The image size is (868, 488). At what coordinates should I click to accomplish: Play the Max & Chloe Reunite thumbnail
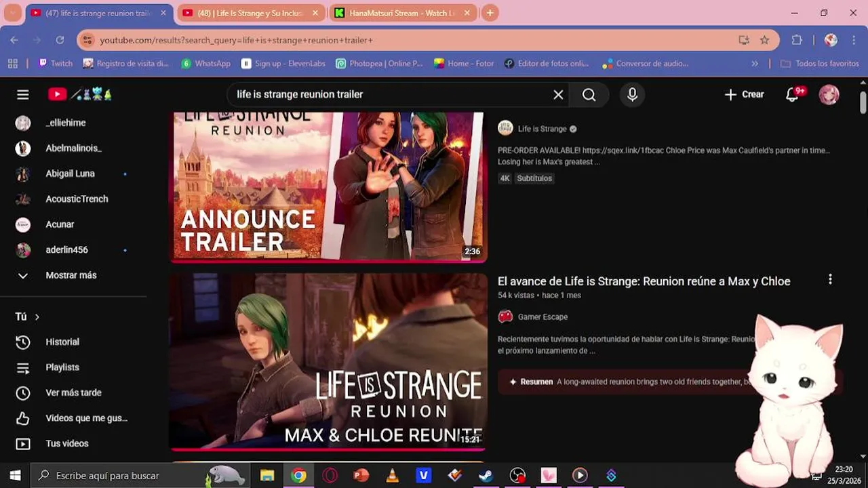[x=328, y=362]
